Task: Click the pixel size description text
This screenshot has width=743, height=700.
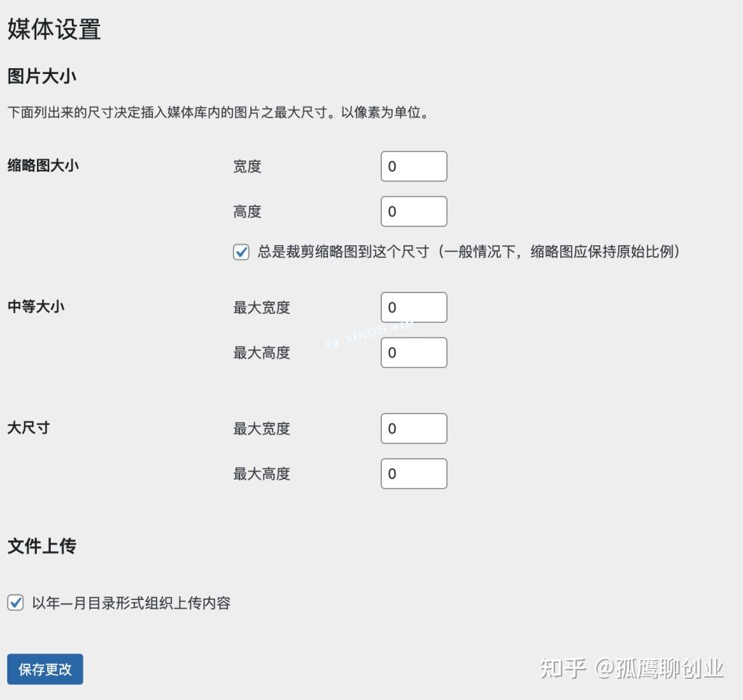Action: tap(218, 112)
